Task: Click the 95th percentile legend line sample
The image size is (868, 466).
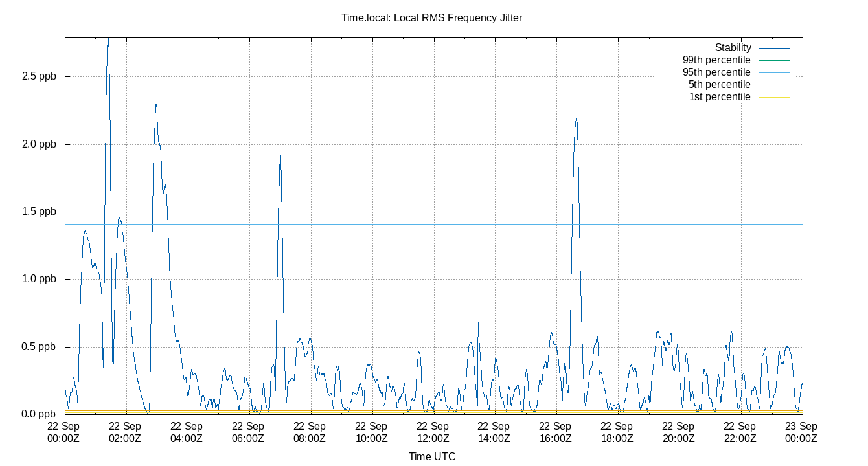Action: pyautogui.click(x=774, y=72)
